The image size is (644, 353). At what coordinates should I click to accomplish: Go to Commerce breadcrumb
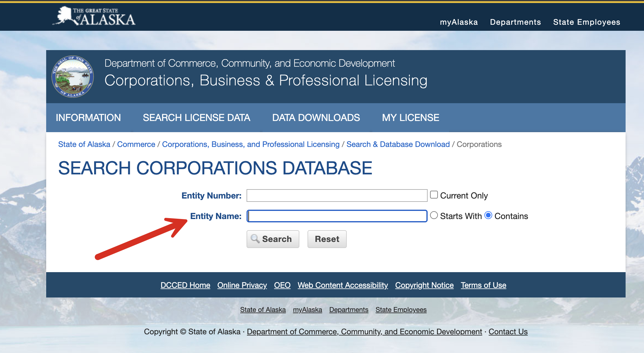click(136, 144)
